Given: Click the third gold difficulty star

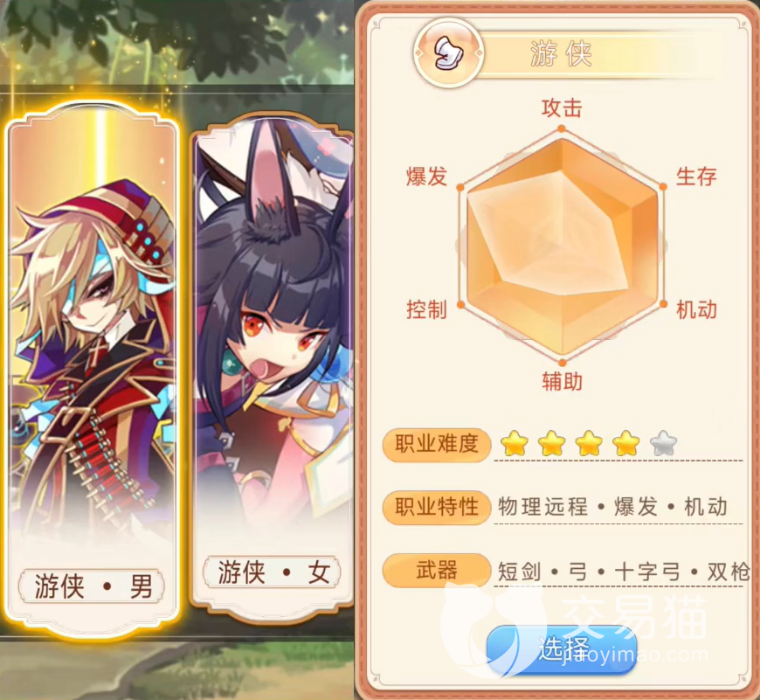Looking at the screenshot, I should coord(589,443).
